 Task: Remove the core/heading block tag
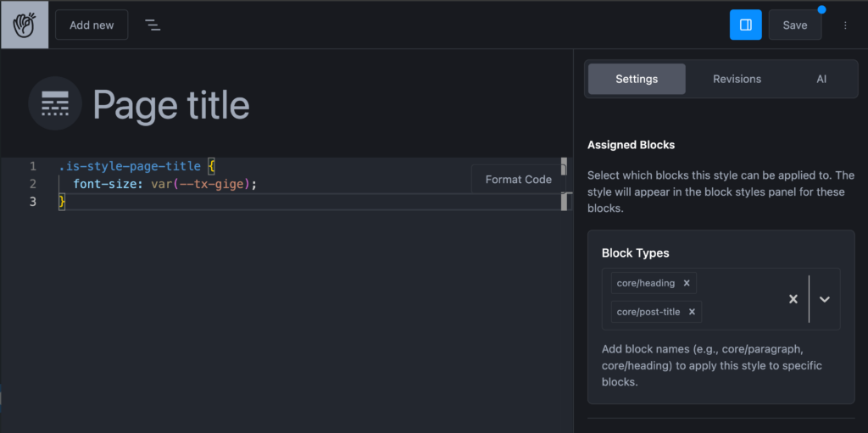click(x=687, y=283)
